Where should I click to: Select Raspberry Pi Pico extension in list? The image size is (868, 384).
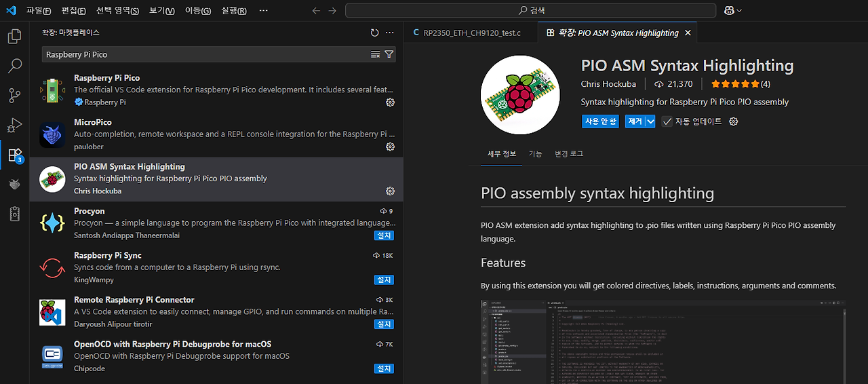click(216, 91)
